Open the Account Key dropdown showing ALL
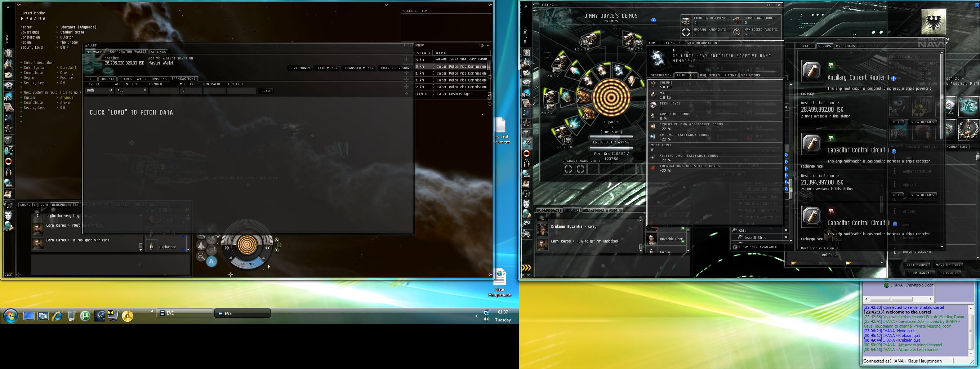Viewport: 980px width, 369px height. pyautogui.click(x=132, y=90)
